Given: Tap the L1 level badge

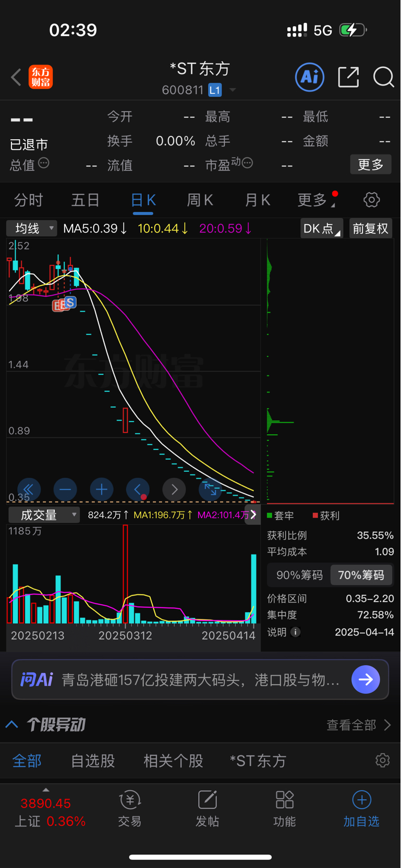Looking at the screenshot, I should (215, 90).
